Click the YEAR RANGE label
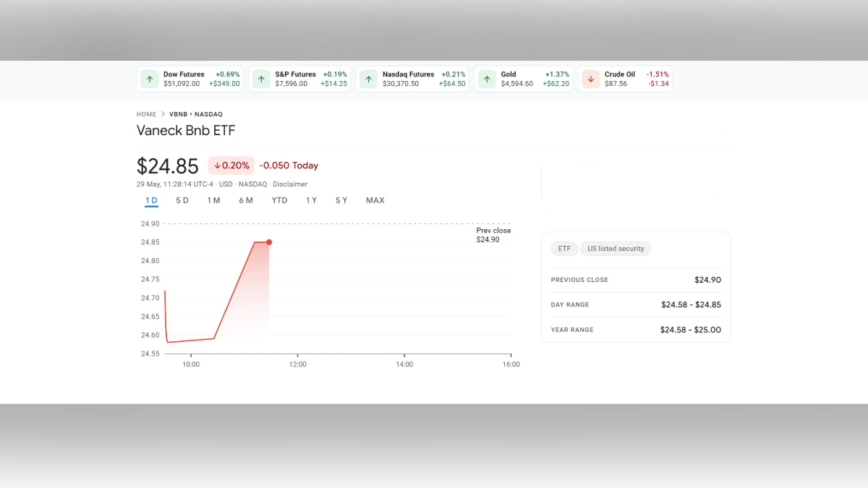 tap(572, 330)
